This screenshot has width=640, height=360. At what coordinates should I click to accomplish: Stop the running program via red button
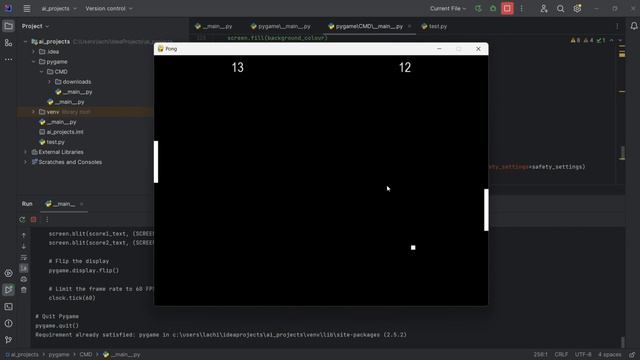[507, 9]
